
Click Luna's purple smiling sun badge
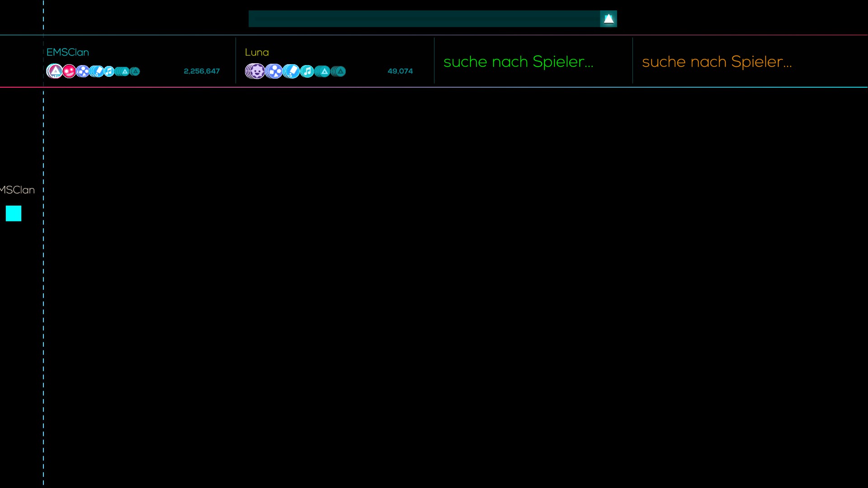[256, 71]
